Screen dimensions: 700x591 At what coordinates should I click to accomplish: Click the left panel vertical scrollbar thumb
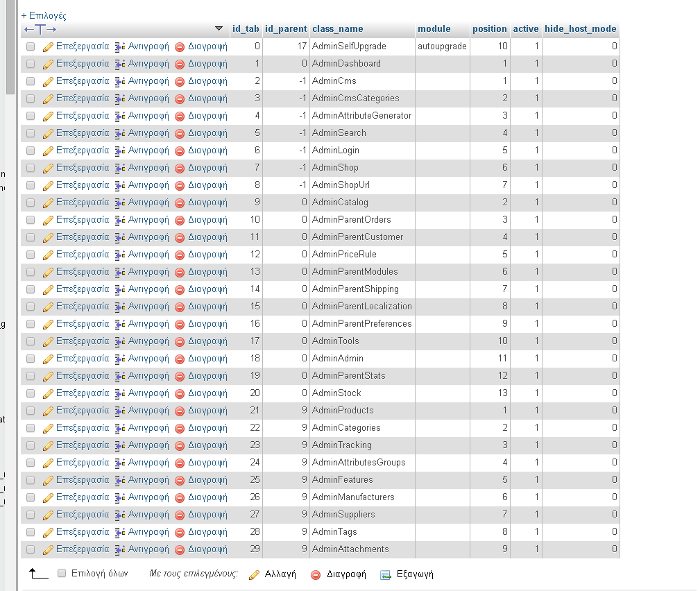point(10,47)
